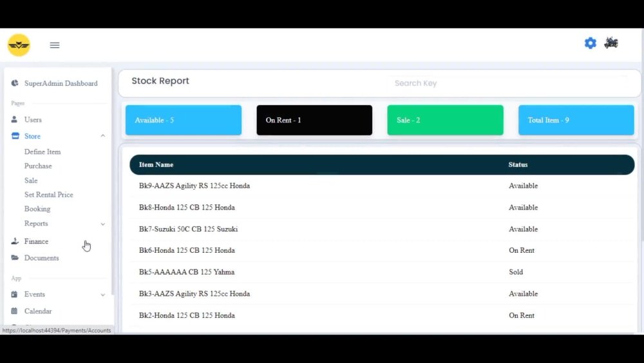
Task: Select Bk6-Honda 125 CB 125 Honda
Action: coord(187,250)
